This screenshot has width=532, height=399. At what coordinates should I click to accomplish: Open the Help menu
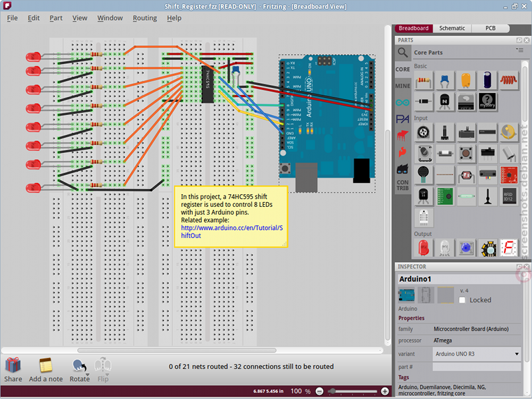point(174,18)
